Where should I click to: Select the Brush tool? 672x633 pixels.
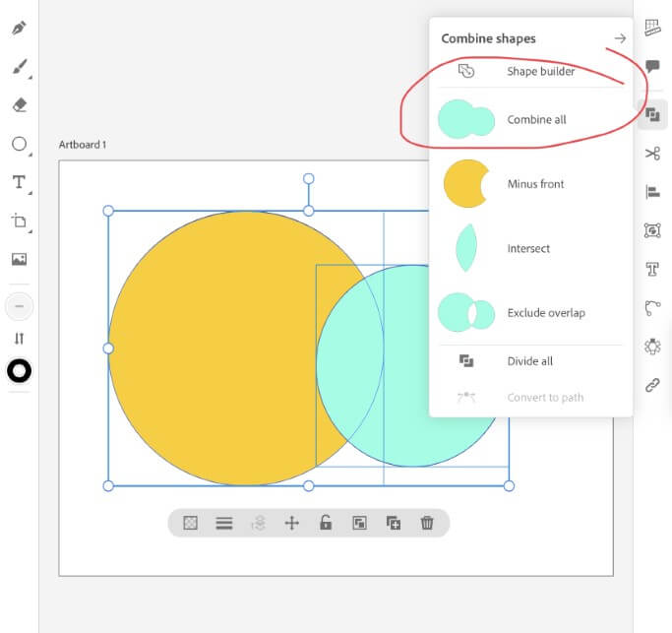pyautogui.click(x=20, y=67)
